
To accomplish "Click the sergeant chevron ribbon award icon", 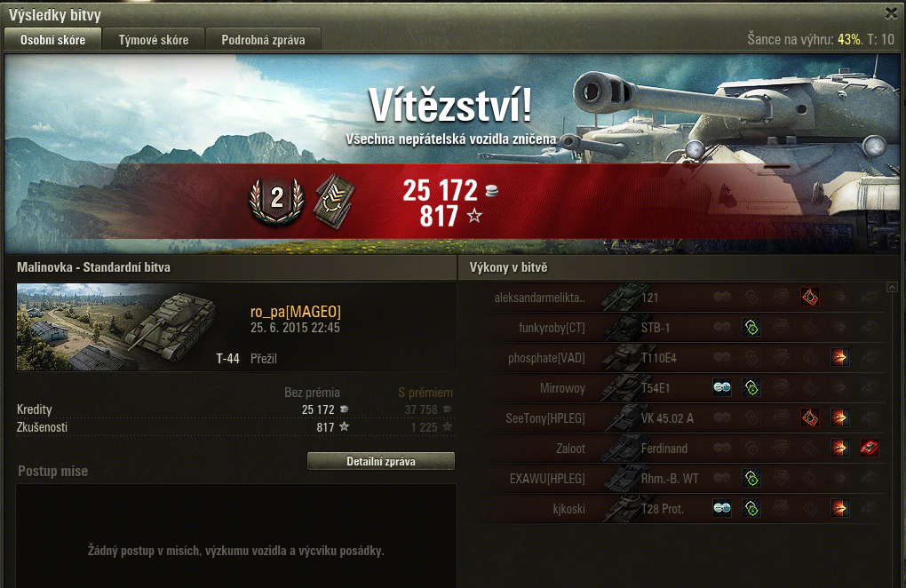I will (333, 201).
